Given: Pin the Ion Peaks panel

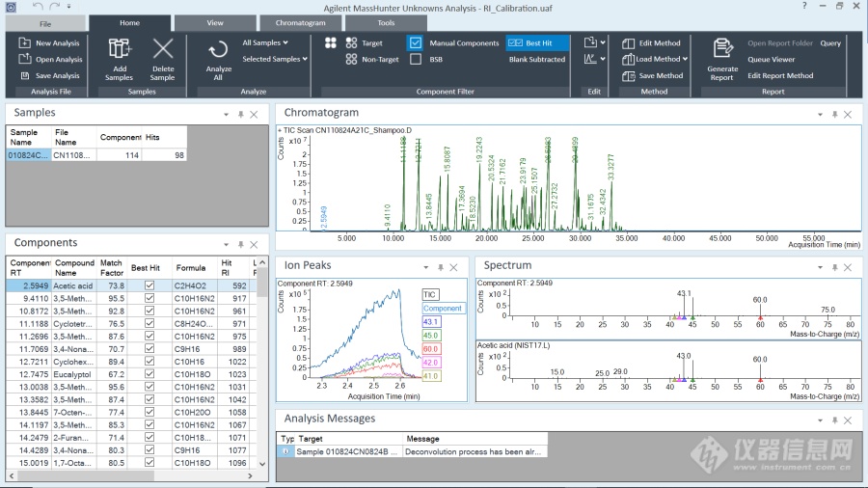Looking at the screenshot, I should point(441,267).
